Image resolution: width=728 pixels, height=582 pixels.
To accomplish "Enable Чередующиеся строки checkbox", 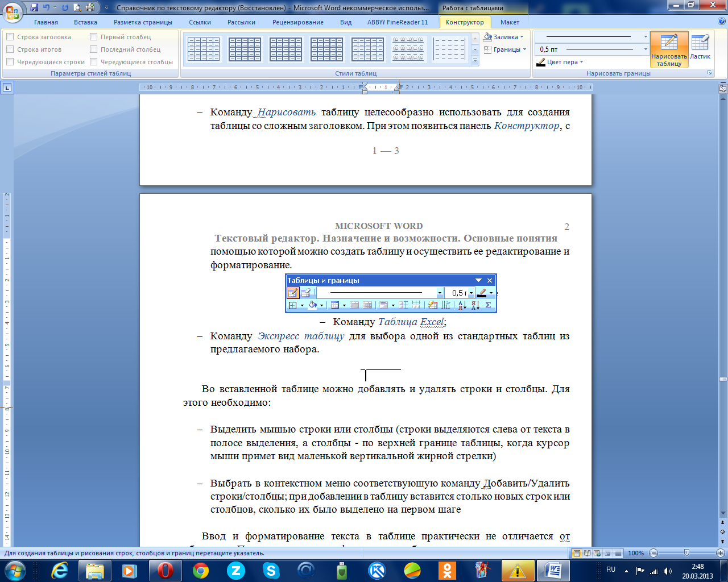I will click(10, 62).
